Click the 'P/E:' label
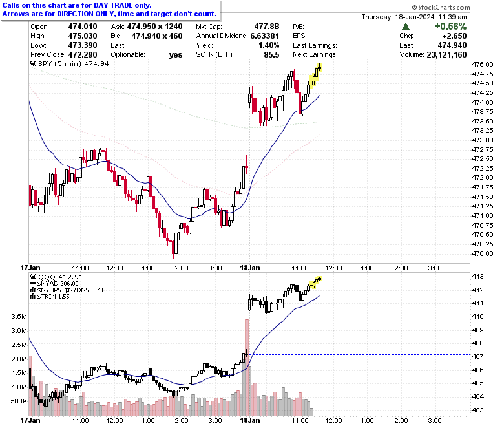This screenshot has width=504, height=426. point(299,27)
